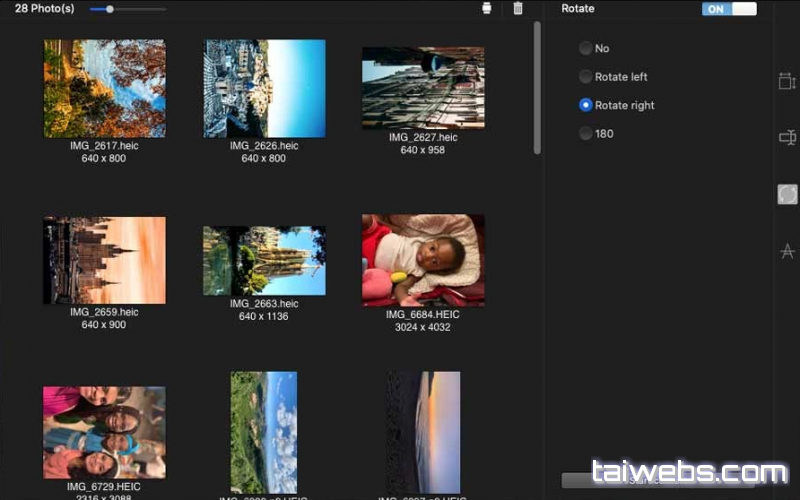The width and height of the screenshot is (800, 500).
Task: Choose the Rotate left option
Action: 586,77
